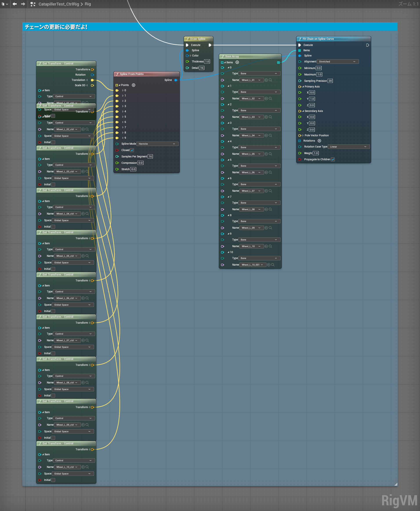Click the rig graph icon before the breadcrumb

pyautogui.click(x=33, y=4)
